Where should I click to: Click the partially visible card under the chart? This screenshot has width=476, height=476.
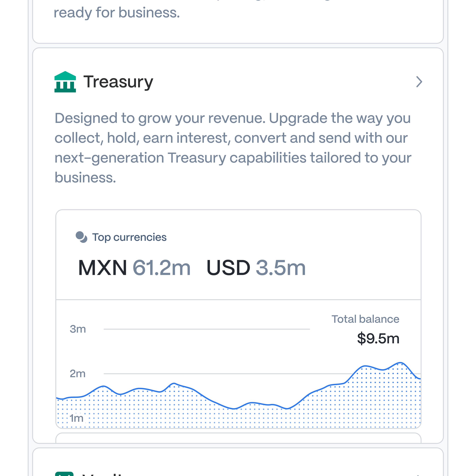(x=238, y=438)
